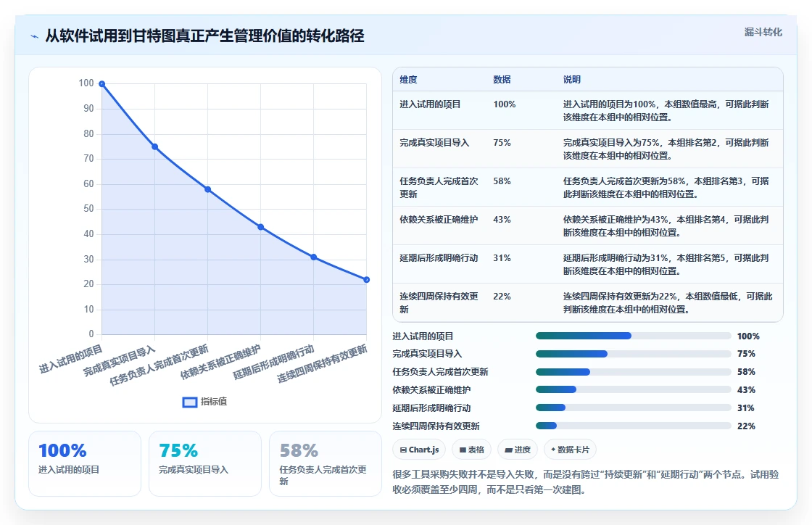
Task: Click the 数据 table column header
Action: [x=502, y=80]
